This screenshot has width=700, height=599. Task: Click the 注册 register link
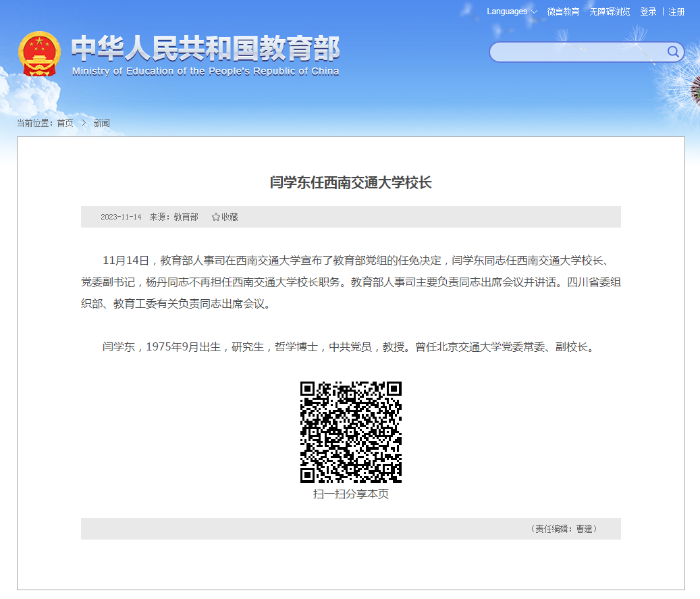tap(676, 11)
